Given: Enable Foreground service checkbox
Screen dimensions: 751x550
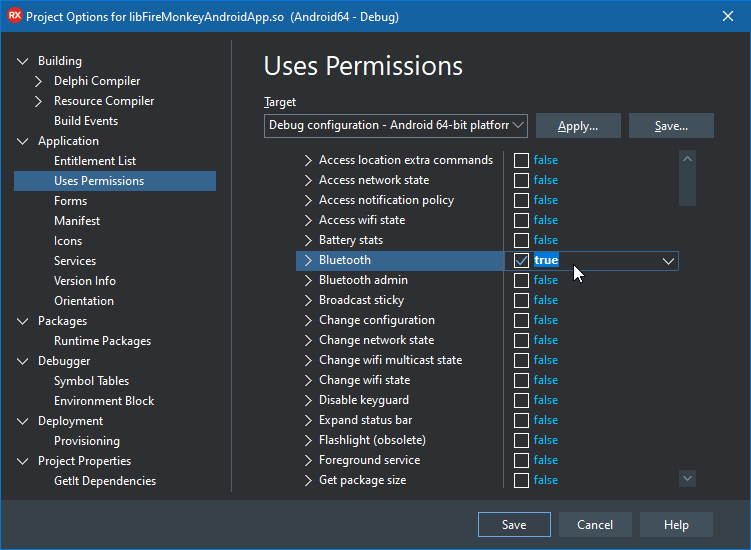Looking at the screenshot, I should [521, 460].
